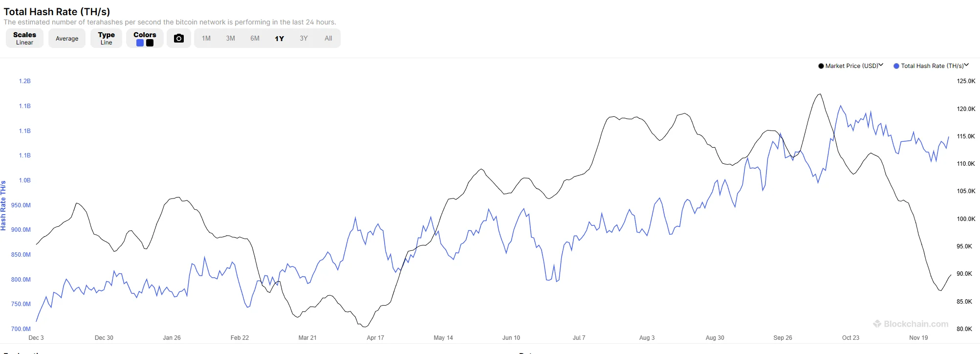Expand the Market Price (USD) chevron
The height and width of the screenshot is (354, 980).
point(881,65)
